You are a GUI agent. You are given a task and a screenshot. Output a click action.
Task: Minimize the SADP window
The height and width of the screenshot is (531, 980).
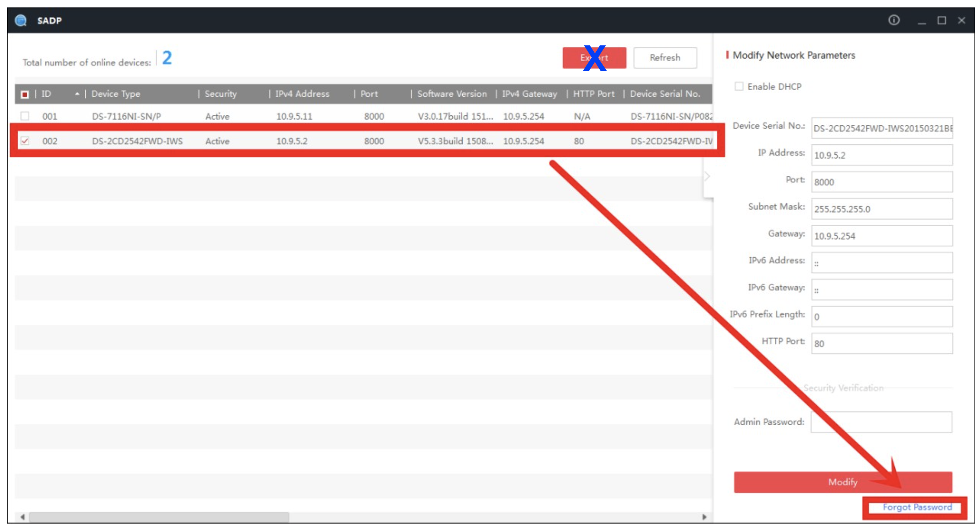(922, 21)
